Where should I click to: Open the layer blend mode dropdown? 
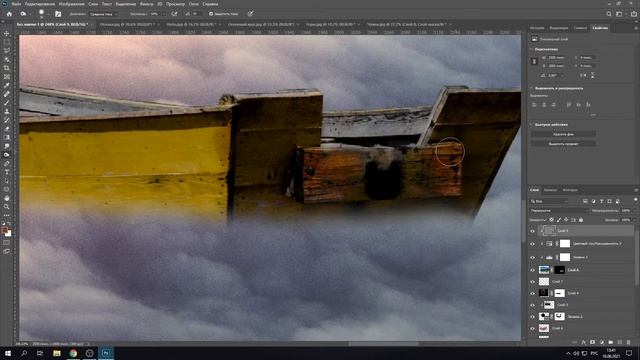coord(559,211)
